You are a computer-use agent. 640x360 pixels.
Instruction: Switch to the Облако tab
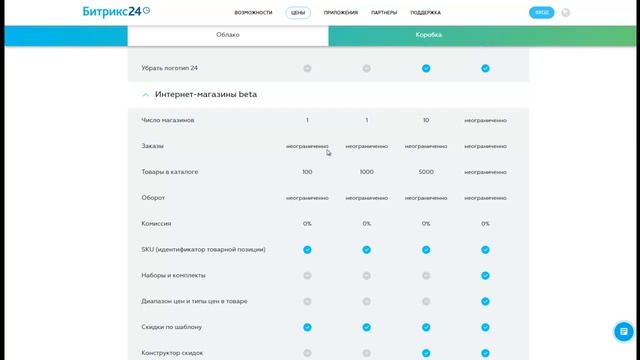point(228,35)
